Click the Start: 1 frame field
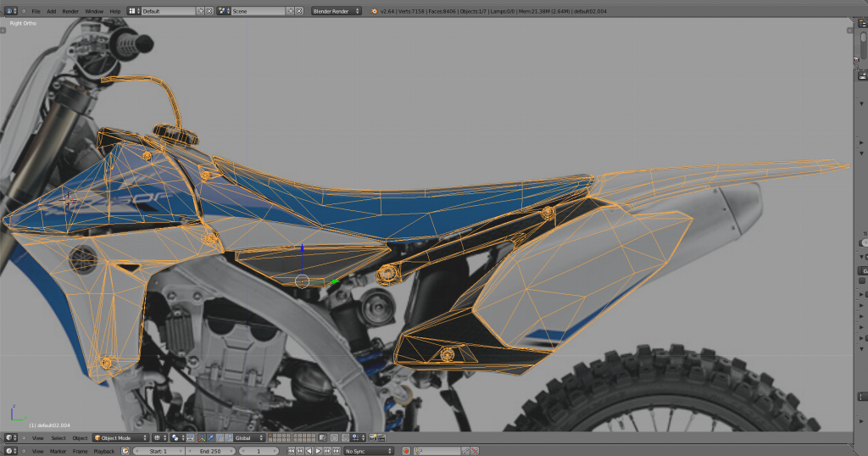The height and width of the screenshot is (456, 868). point(159,451)
